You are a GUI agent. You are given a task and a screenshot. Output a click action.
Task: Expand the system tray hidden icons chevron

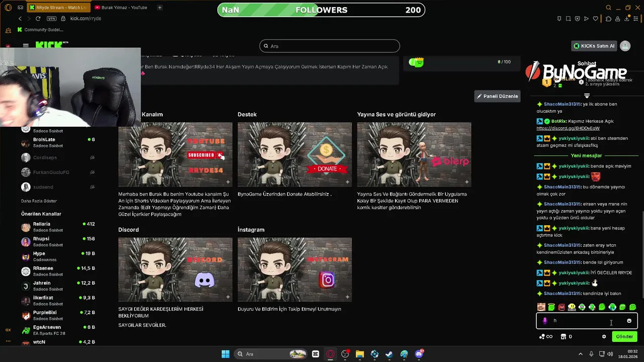(x=580, y=354)
